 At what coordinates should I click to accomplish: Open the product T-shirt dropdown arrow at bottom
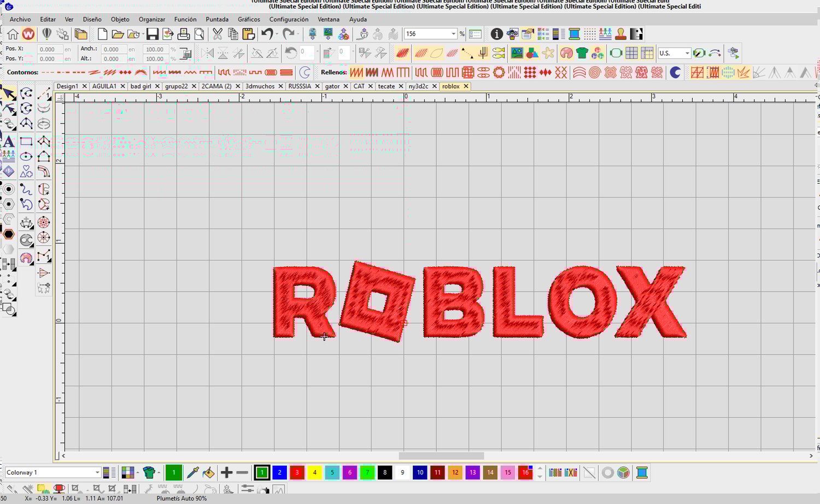pos(159,472)
